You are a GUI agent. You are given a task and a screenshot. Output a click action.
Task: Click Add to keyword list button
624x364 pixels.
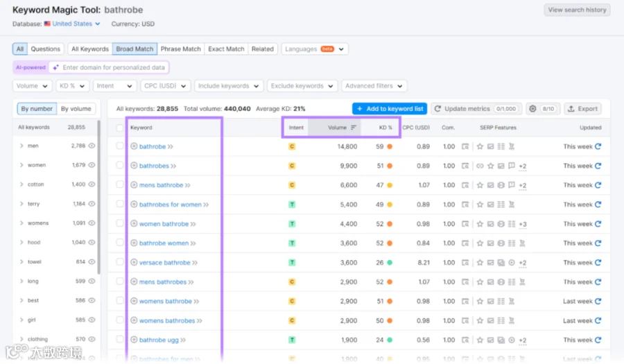click(390, 109)
